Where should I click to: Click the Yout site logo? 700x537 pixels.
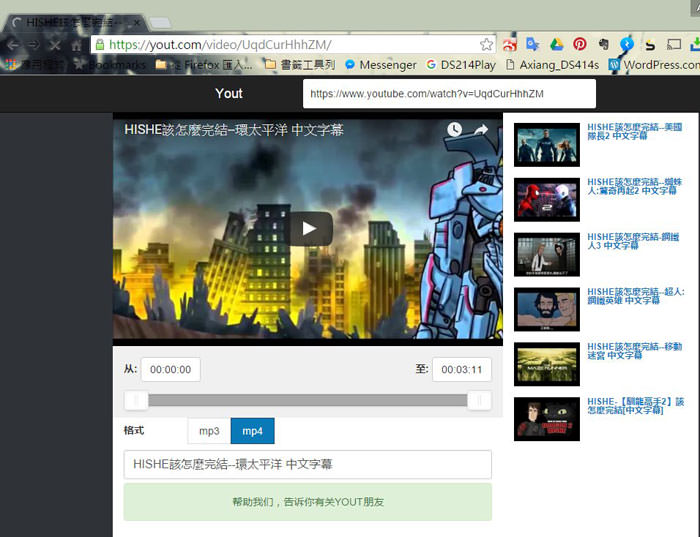click(229, 93)
